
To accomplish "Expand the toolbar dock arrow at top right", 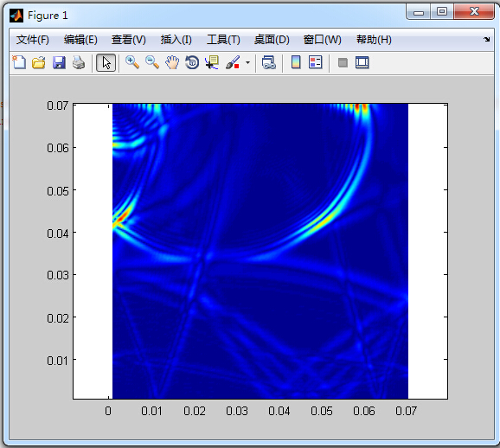I will (487, 40).
